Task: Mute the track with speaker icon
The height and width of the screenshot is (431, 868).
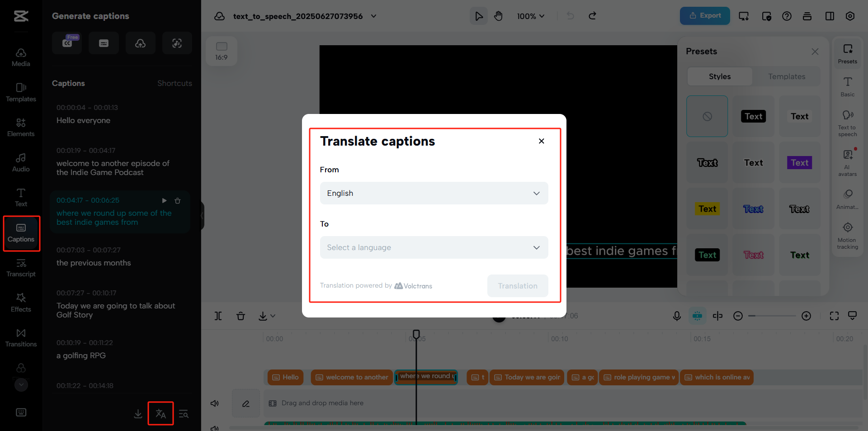Action: click(215, 403)
